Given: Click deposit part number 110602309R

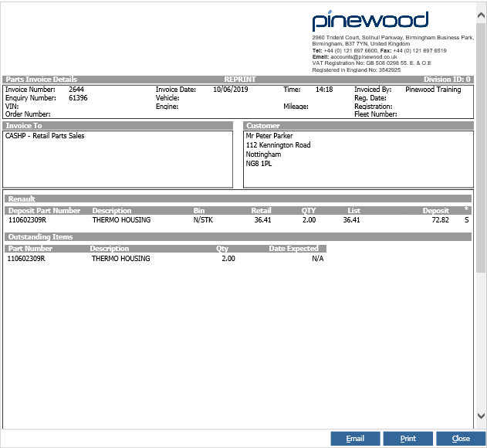Looking at the screenshot, I should pyautogui.click(x=27, y=220).
